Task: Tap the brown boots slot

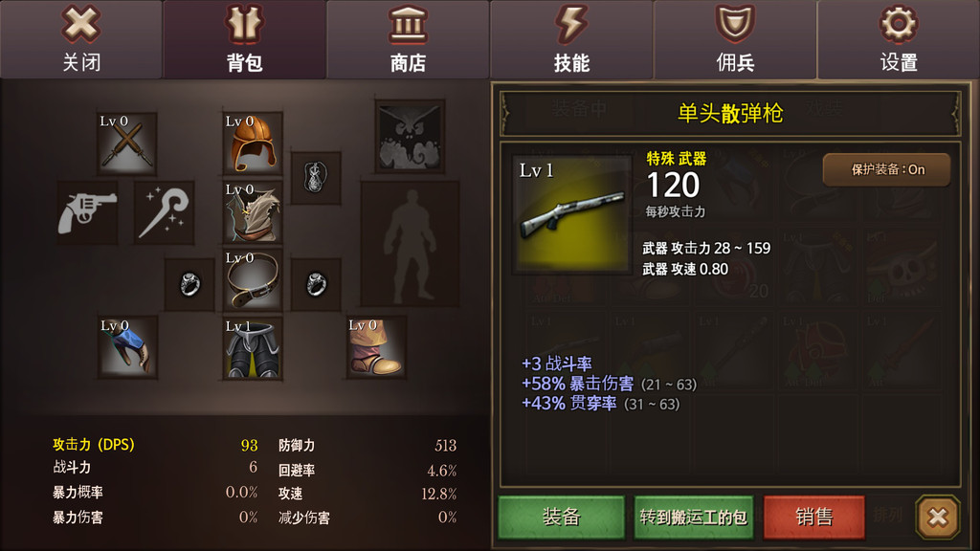Action: 376,347
